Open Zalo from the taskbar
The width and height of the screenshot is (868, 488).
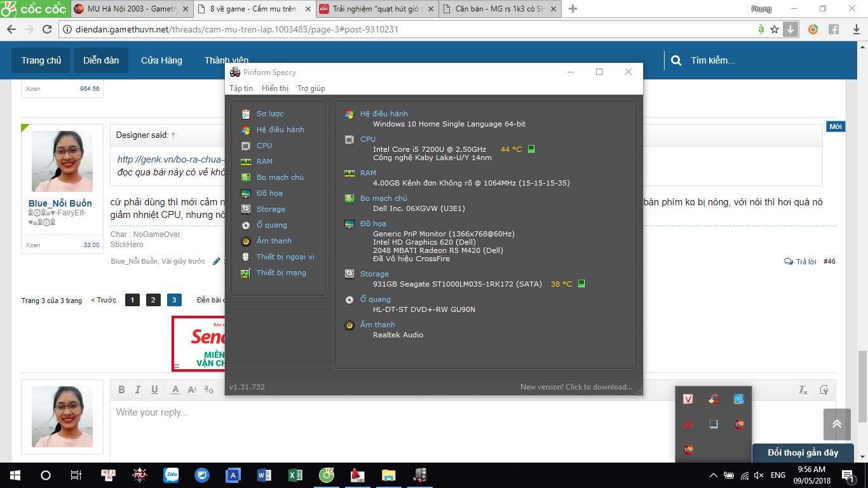(171, 475)
